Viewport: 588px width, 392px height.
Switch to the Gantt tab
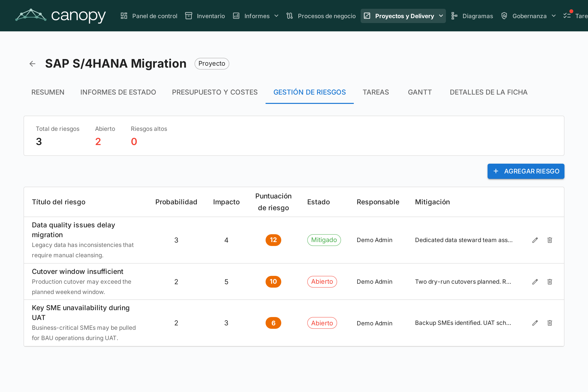coord(420,92)
